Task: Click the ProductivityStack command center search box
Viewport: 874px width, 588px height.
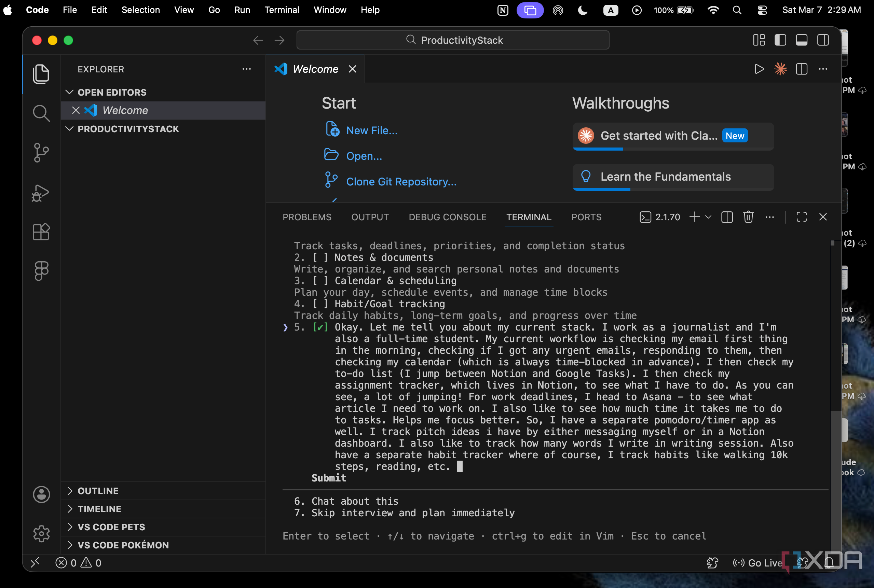Action: pyautogui.click(x=453, y=40)
